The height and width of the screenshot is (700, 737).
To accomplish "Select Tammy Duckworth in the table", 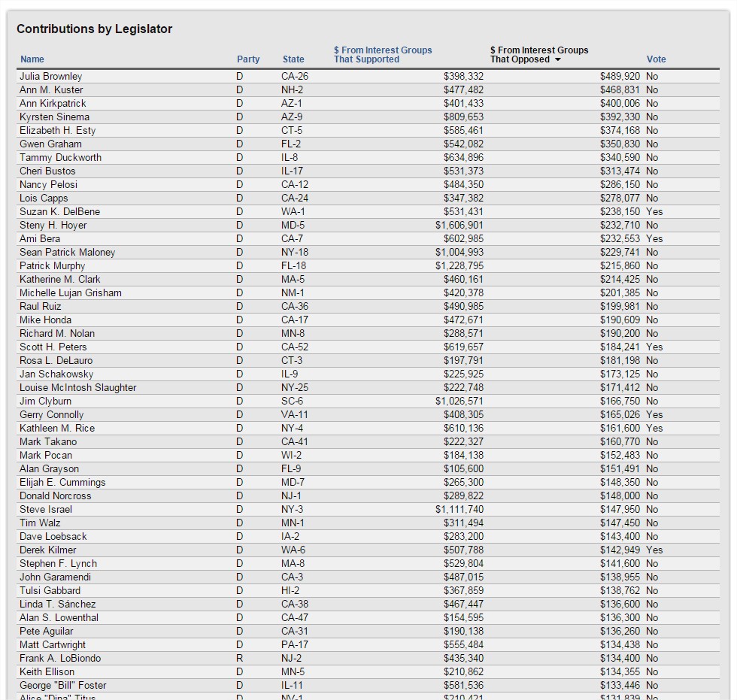I will tap(60, 157).
